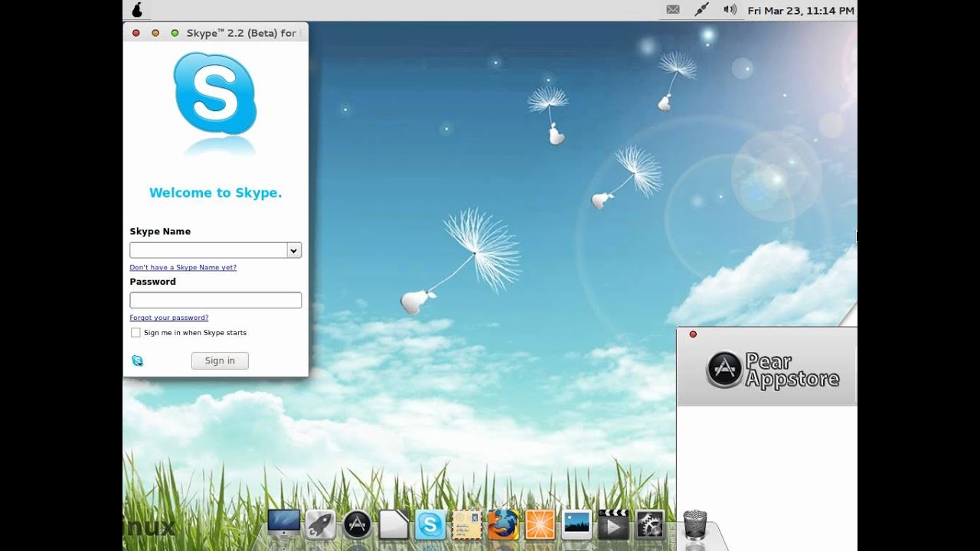
Task: Open the picture viewer icon in dock
Action: pyautogui.click(x=577, y=525)
